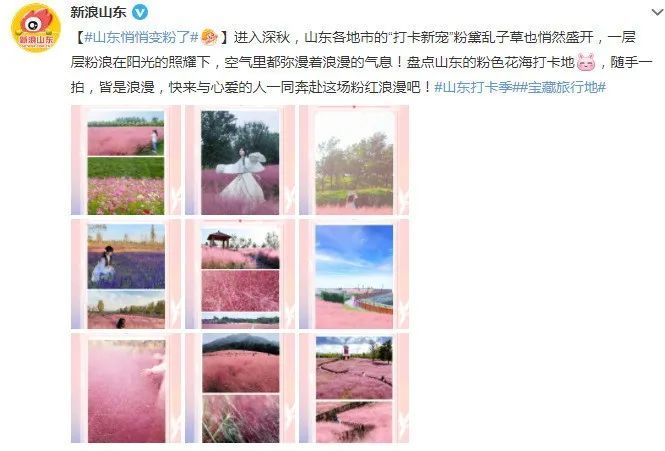Viewport: 665px width, 451px height.
Task: Click the 新浪山东 profile avatar
Action: (36, 28)
